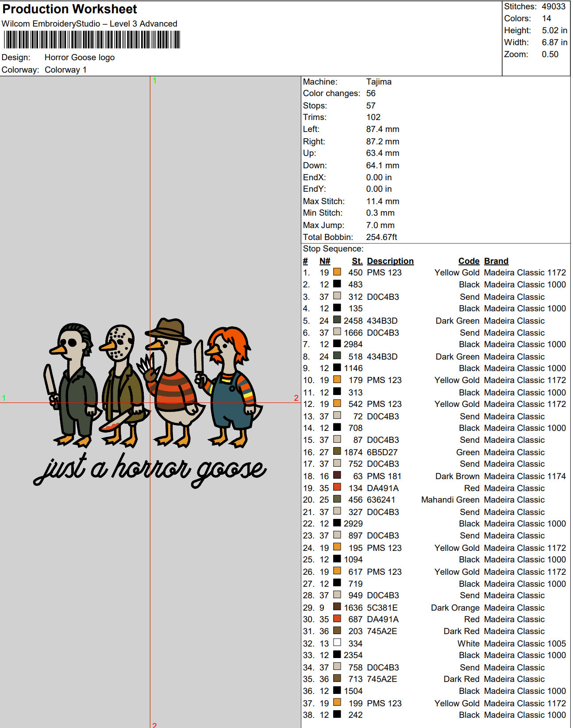This screenshot has height=728, width=573.
Task: Select the Code column header
Action: tap(469, 261)
